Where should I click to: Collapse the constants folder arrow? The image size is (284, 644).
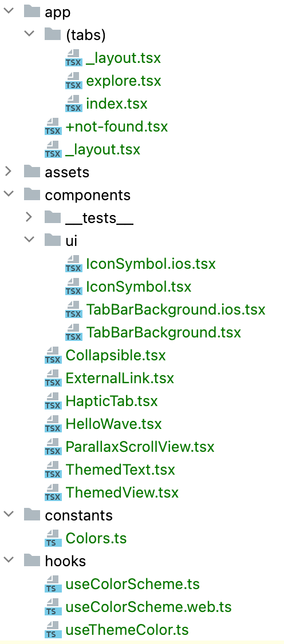(x=8, y=515)
